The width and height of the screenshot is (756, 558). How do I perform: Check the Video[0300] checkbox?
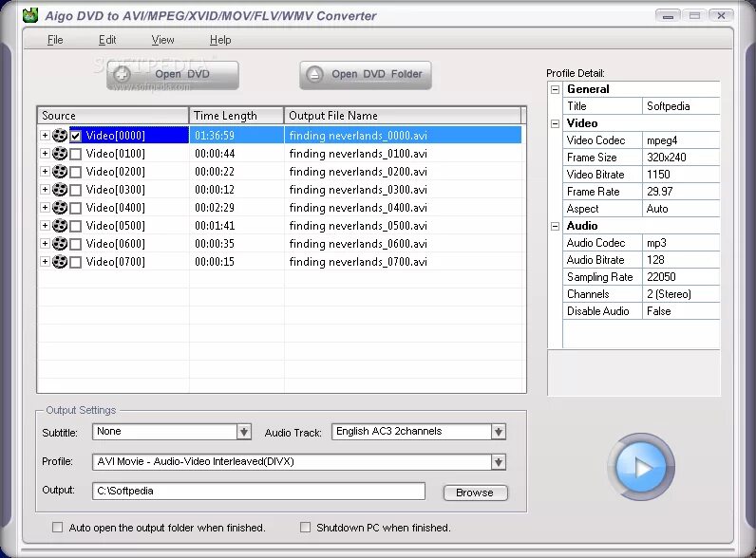pyautogui.click(x=75, y=190)
